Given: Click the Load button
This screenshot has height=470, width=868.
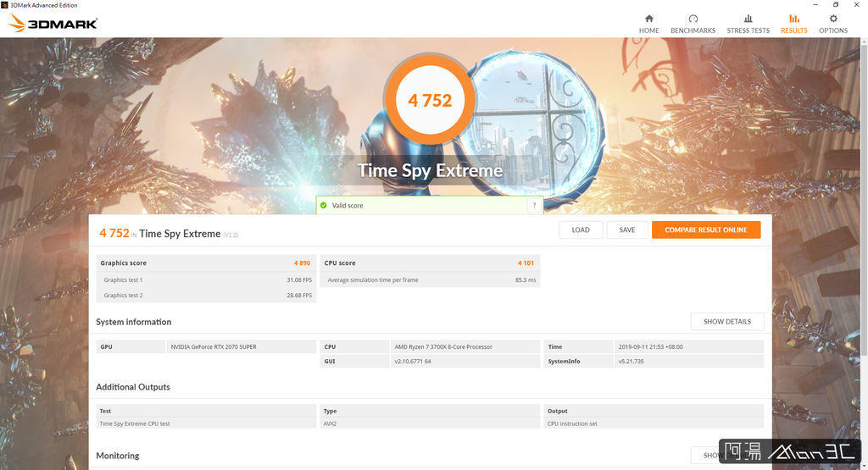Looking at the screenshot, I should tap(581, 230).
